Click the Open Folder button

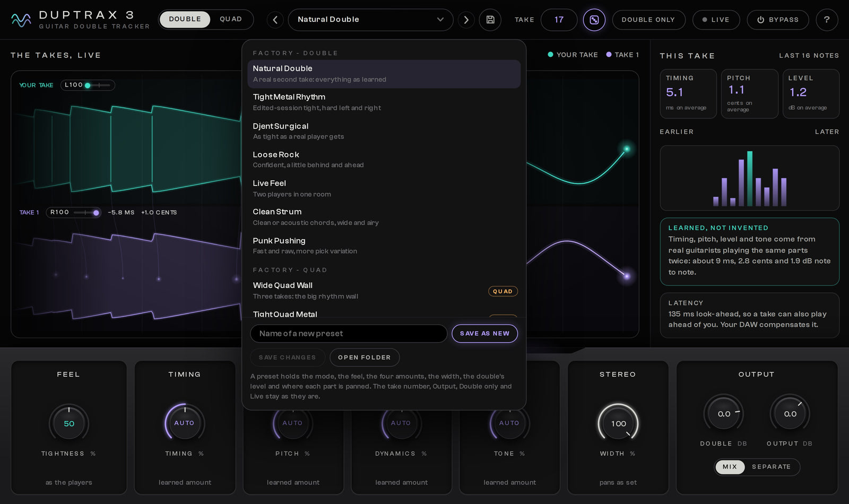[365, 358]
